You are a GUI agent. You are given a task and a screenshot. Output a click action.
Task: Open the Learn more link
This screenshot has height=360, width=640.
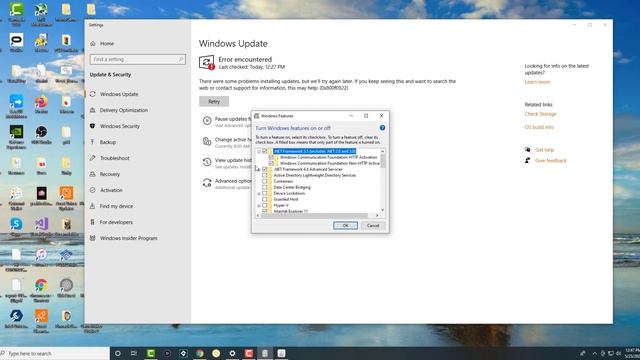(x=537, y=82)
